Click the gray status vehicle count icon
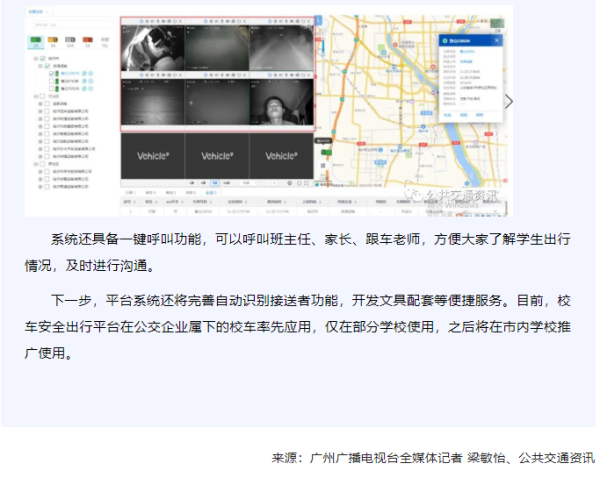This screenshot has height=485, width=600. coord(69,40)
